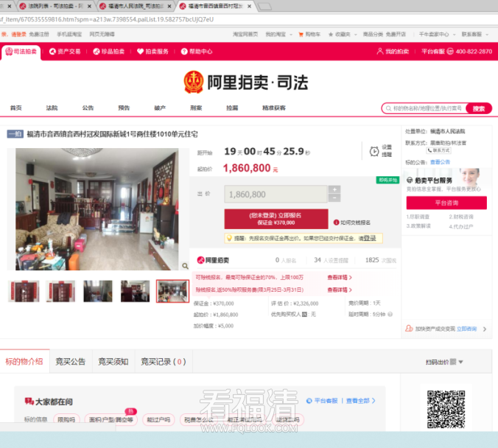This screenshot has width=498, height=448.
Task: Increase the bid with the plus stepper
Action: click(x=334, y=189)
